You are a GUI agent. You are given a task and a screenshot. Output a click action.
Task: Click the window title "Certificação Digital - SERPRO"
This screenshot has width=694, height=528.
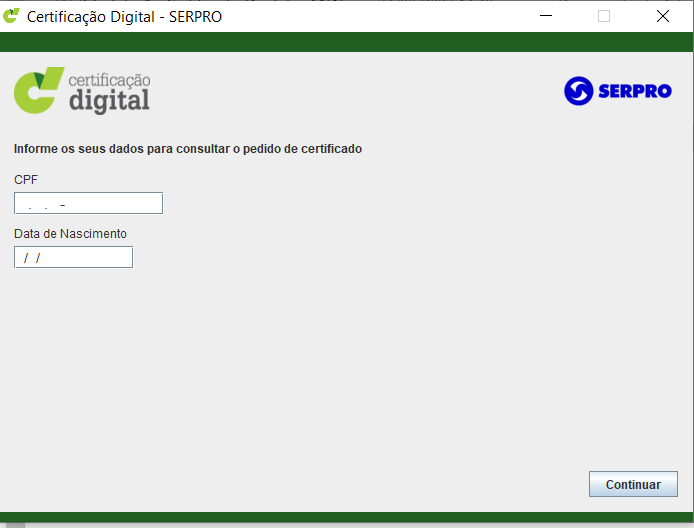124,17
